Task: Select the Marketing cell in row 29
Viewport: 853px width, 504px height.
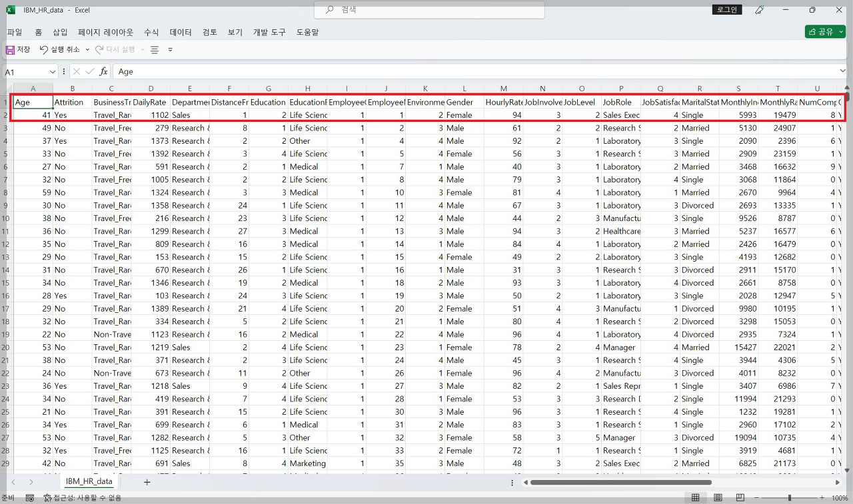Action: (307, 463)
